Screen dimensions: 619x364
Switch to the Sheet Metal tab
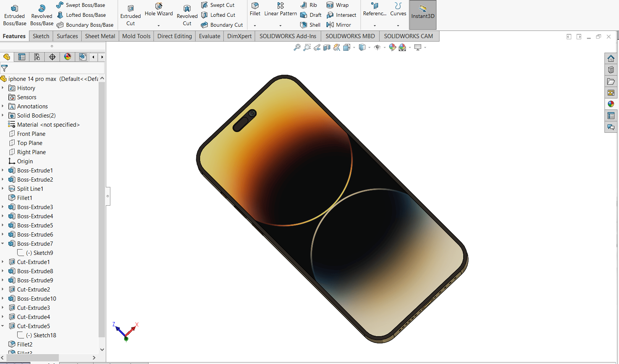tap(100, 36)
